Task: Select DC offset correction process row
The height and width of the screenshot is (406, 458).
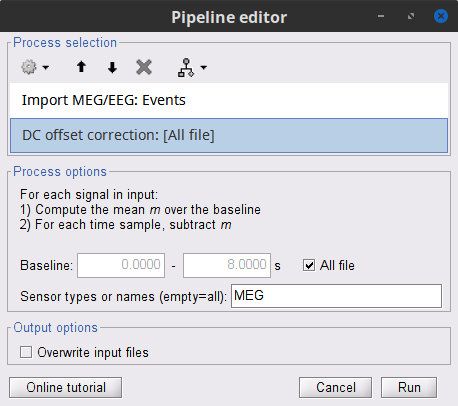Action: coord(229,135)
